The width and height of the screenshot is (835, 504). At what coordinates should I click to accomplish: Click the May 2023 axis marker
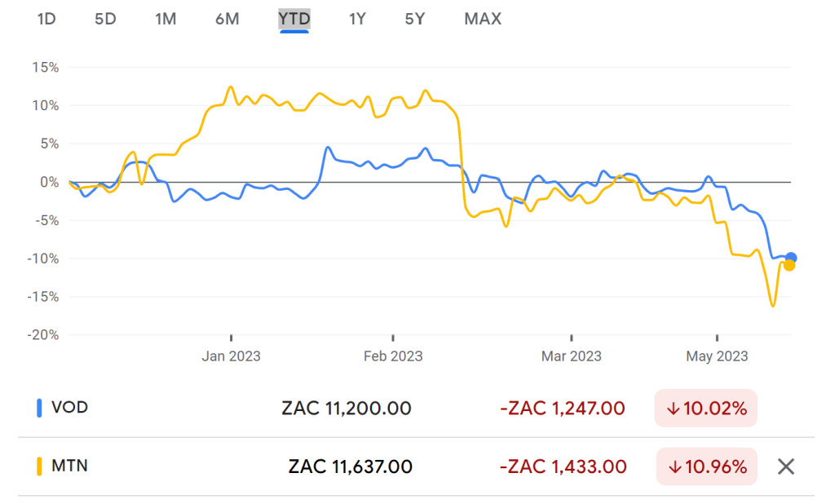[x=717, y=356]
